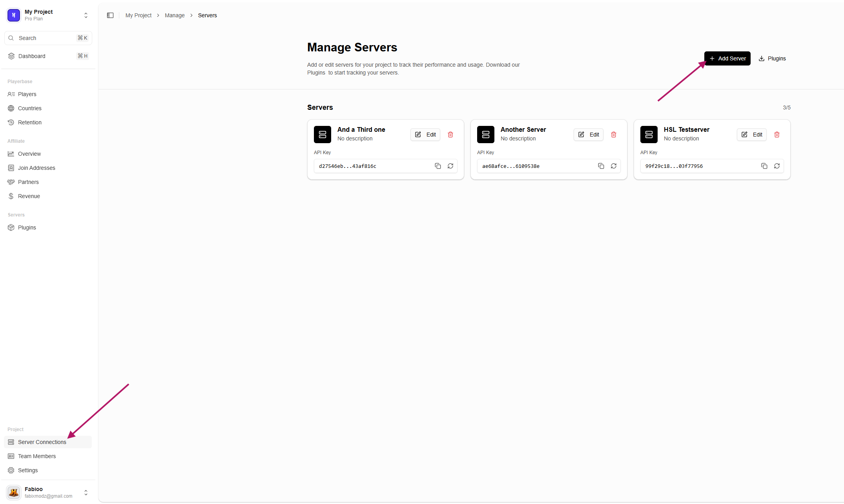Delete the Another Server entry
The image size is (844, 504).
pos(613,135)
